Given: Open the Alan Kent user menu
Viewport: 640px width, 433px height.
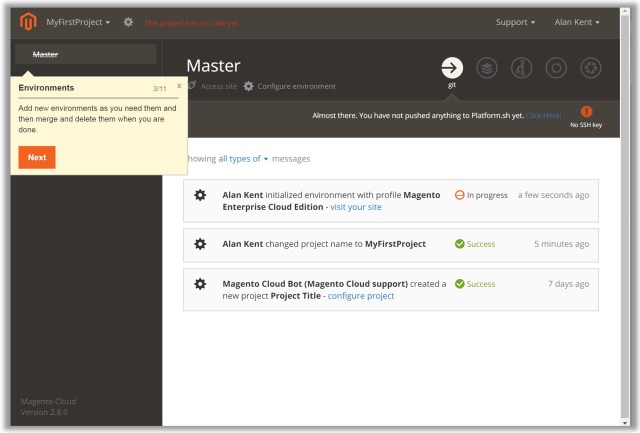Looking at the screenshot, I should pyautogui.click(x=577, y=22).
